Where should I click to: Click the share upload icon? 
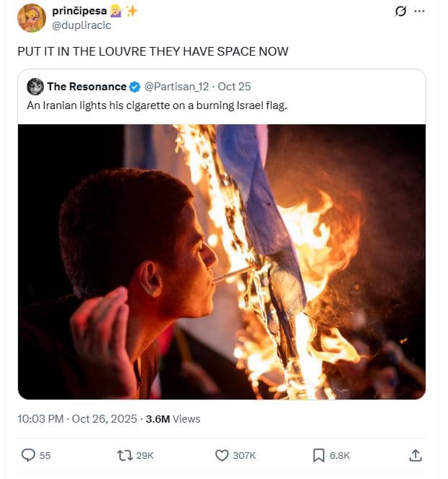point(415,455)
